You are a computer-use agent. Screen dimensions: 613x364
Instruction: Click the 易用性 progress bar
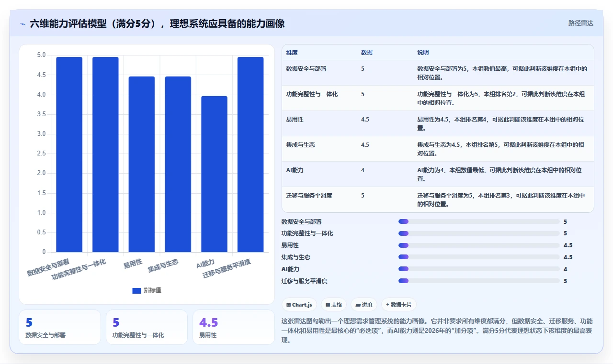479,245
